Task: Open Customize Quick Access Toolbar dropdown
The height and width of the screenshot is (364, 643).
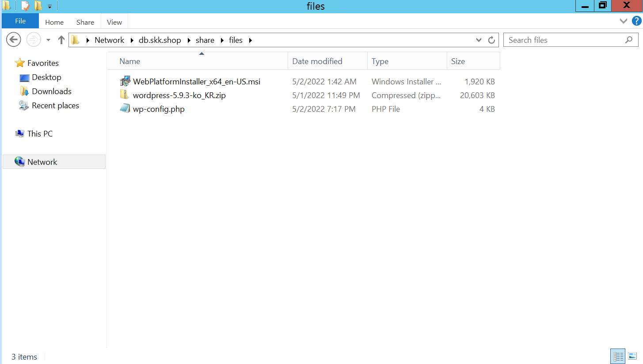Action: [49, 7]
